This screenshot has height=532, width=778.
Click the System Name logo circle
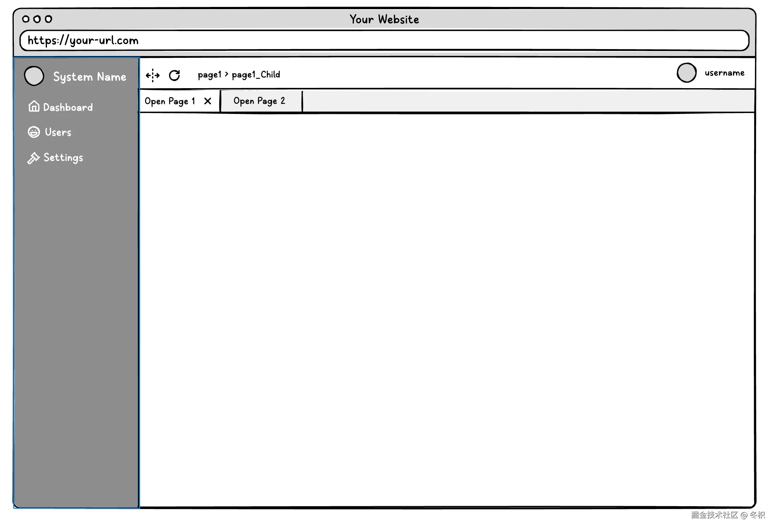(34, 76)
